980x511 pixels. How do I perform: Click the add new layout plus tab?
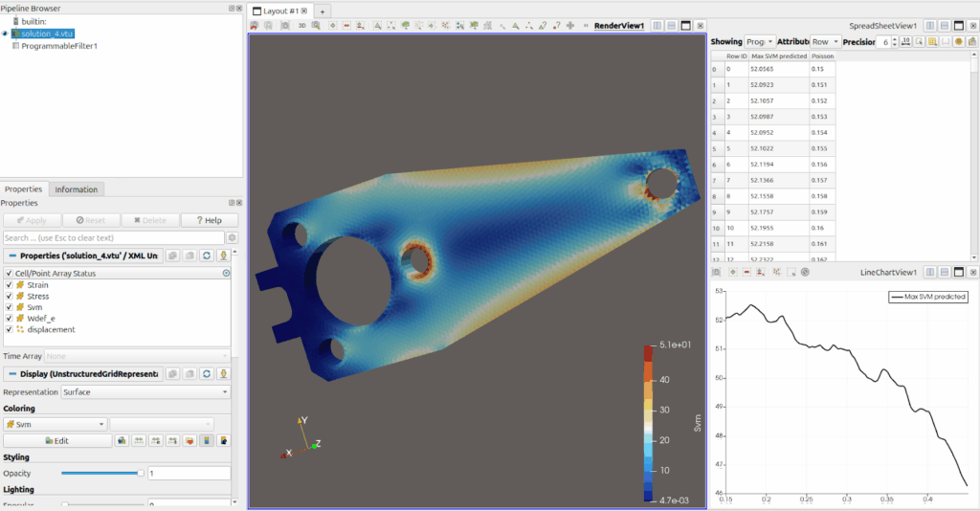tap(323, 11)
